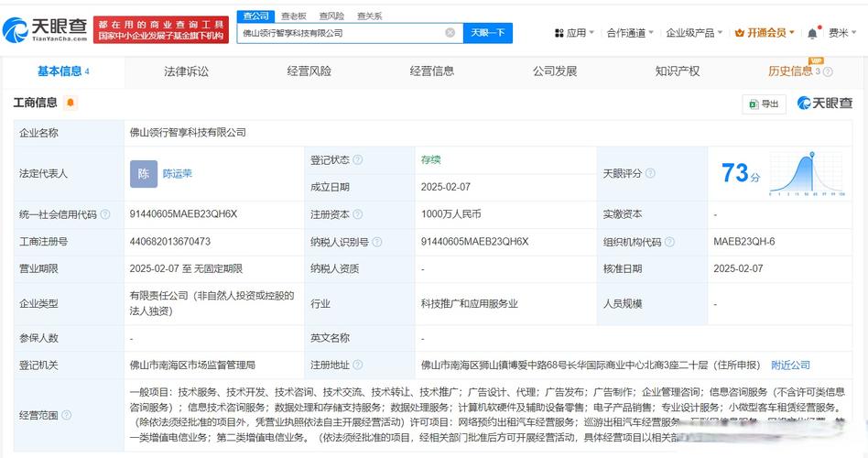Open the TianYanCha home logo
The width and height of the screenshot is (868, 458).
45,29
